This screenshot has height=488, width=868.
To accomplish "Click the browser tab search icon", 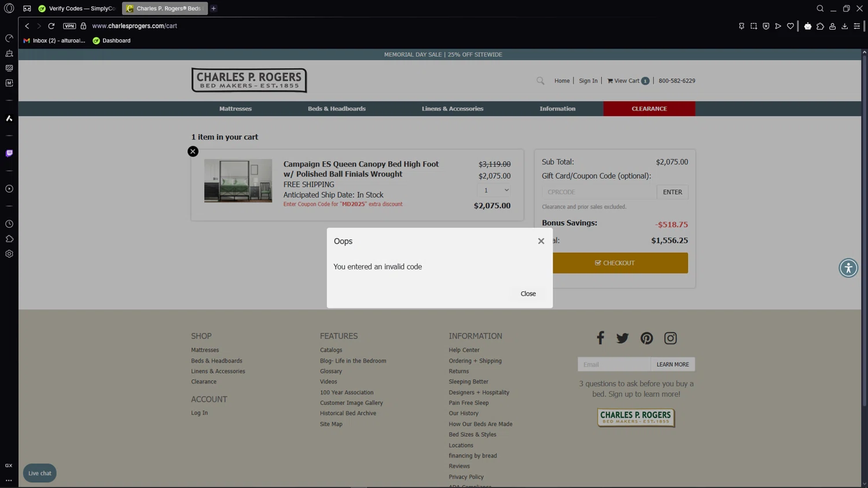I will pyautogui.click(x=820, y=9).
